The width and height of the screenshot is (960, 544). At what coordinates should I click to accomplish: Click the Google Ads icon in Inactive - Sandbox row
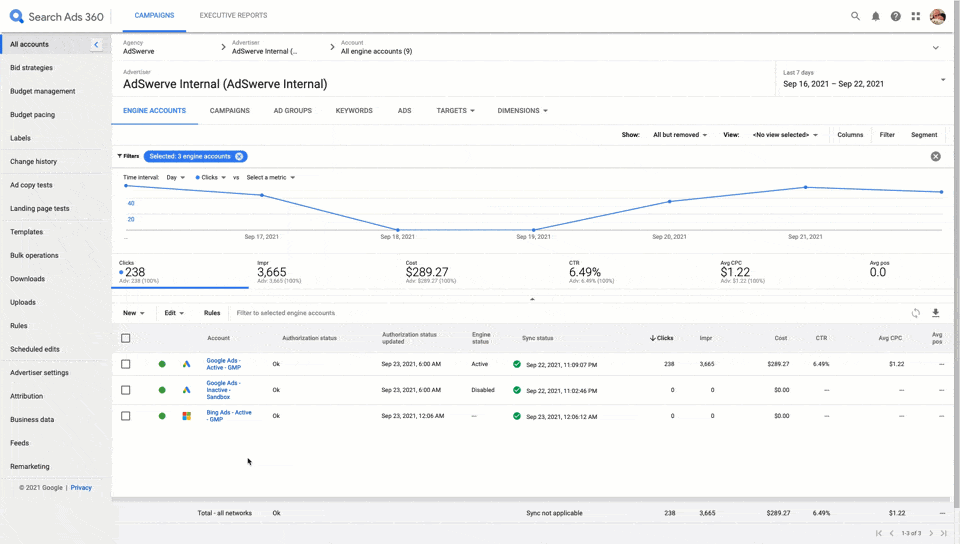coord(187,390)
